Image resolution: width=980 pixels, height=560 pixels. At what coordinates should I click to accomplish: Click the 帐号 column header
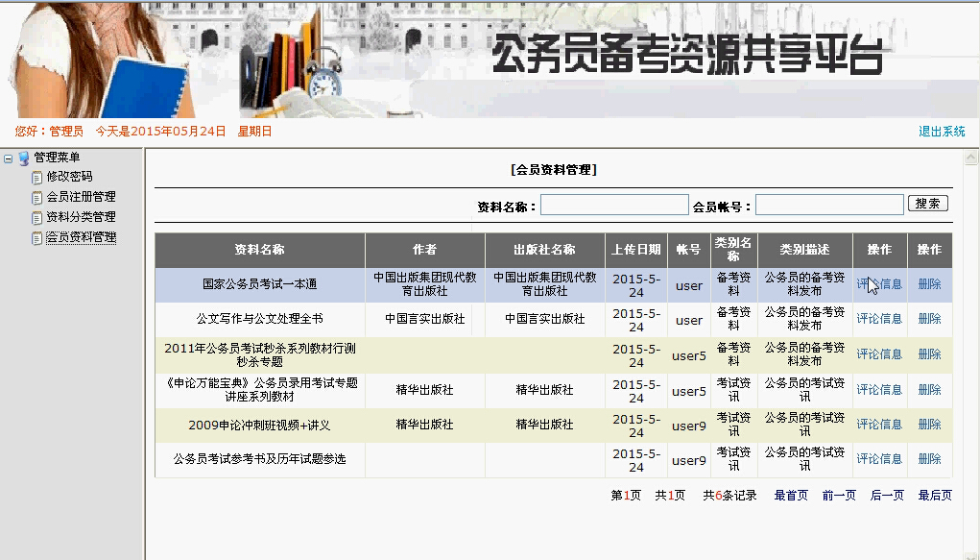(688, 250)
